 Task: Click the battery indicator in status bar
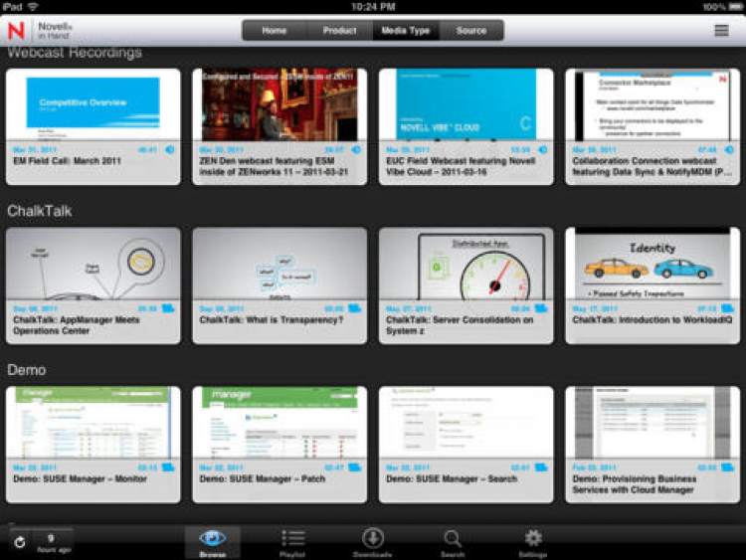click(x=735, y=7)
